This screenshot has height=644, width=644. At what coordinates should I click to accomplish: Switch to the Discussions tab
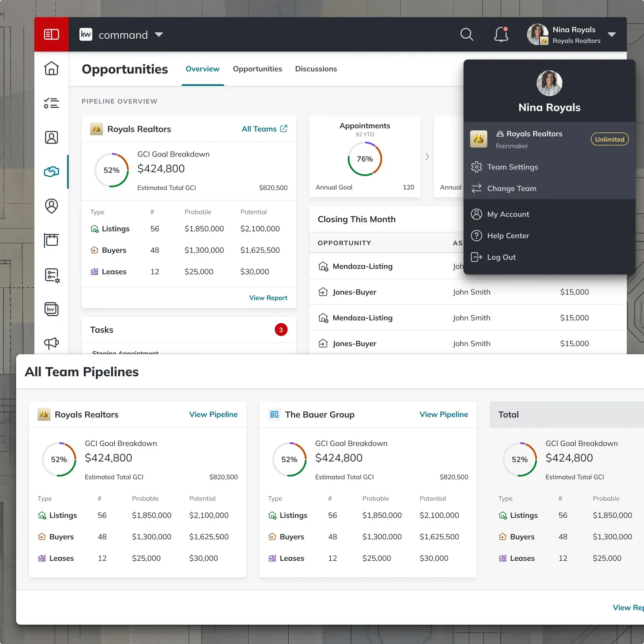click(x=316, y=69)
